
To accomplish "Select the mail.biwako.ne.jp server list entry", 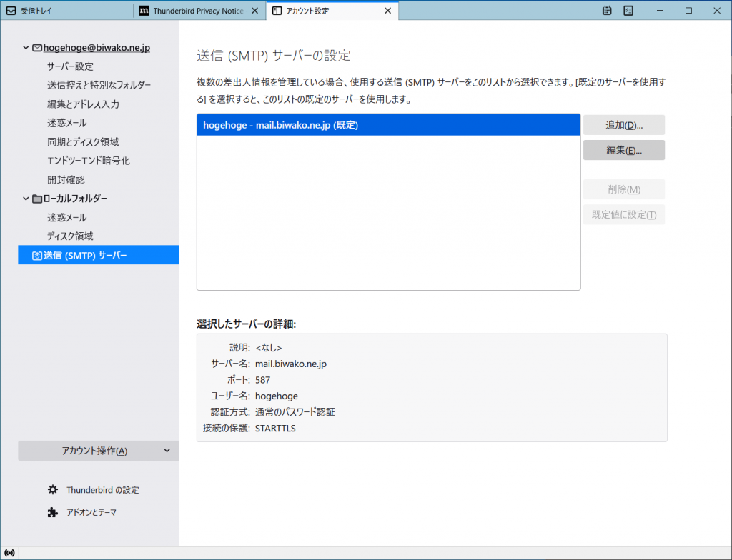I will [x=388, y=125].
